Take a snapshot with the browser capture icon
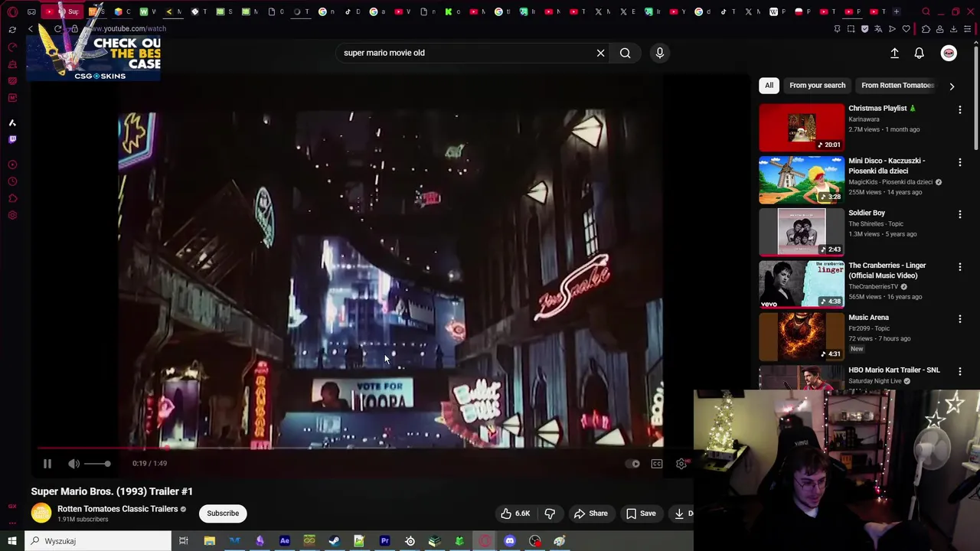Screen dimensions: 980x551 tap(851, 29)
